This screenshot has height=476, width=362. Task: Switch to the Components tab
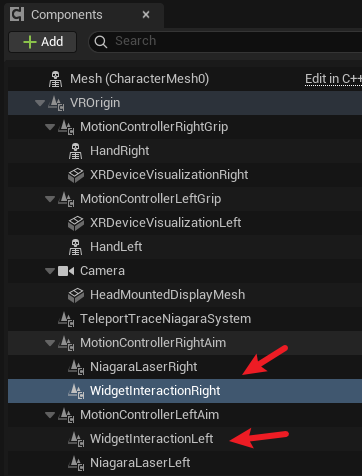(x=67, y=15)
